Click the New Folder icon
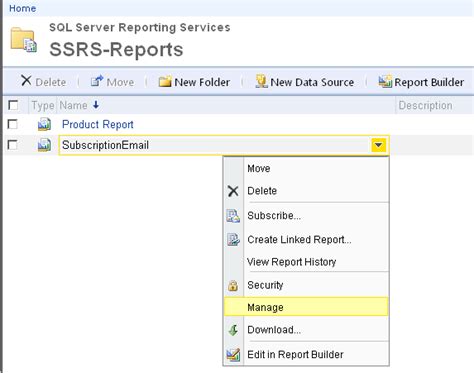Image resolution: width=474 pixels, height=373 pixels. point(165,81)
